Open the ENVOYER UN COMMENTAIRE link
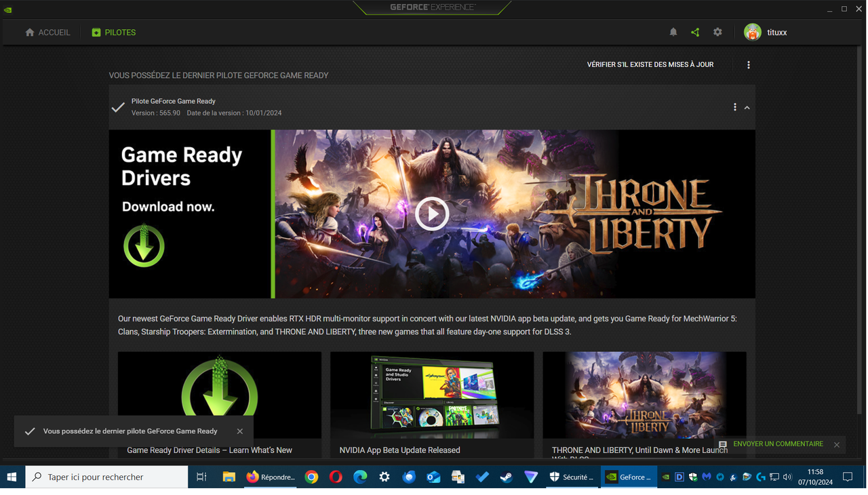 tap(777, 444)
